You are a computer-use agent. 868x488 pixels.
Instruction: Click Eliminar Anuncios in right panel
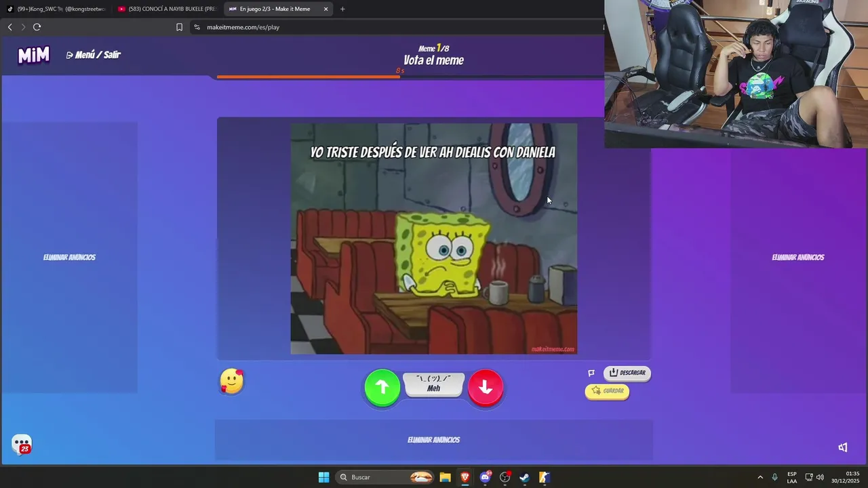[x=798, y=258]
